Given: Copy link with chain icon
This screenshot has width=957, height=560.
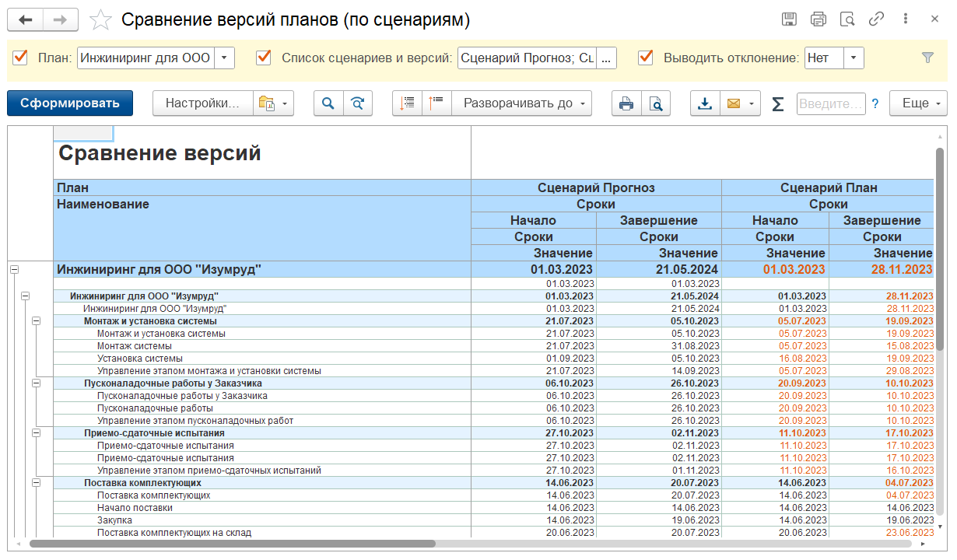Looking at the screenshot, I should coord(876,19).
